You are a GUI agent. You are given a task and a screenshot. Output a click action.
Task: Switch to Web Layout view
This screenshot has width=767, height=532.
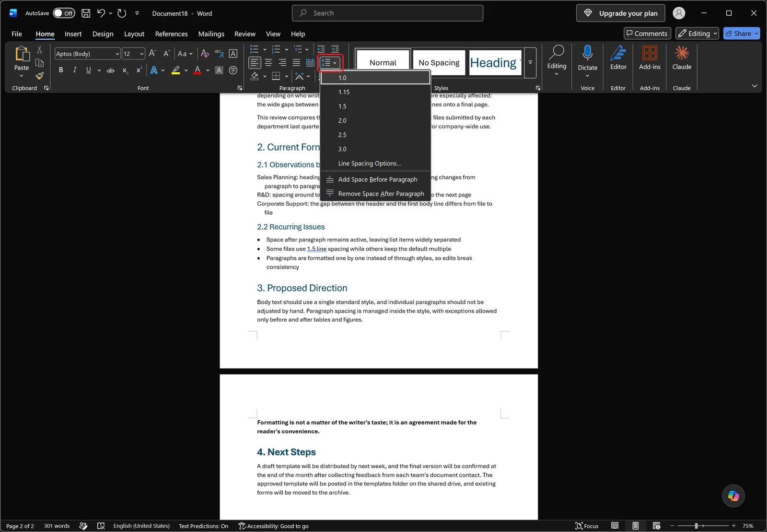(657, 526)
